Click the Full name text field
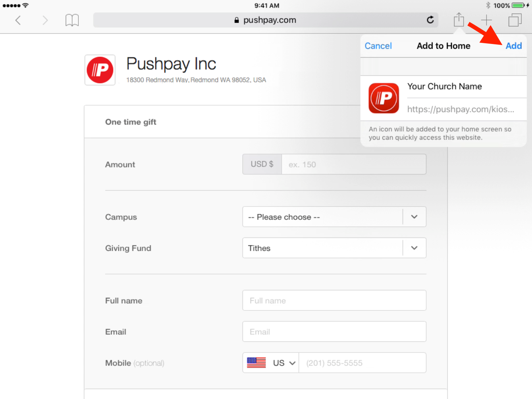This screenshot has width=532, height=399. pos(334,300)
